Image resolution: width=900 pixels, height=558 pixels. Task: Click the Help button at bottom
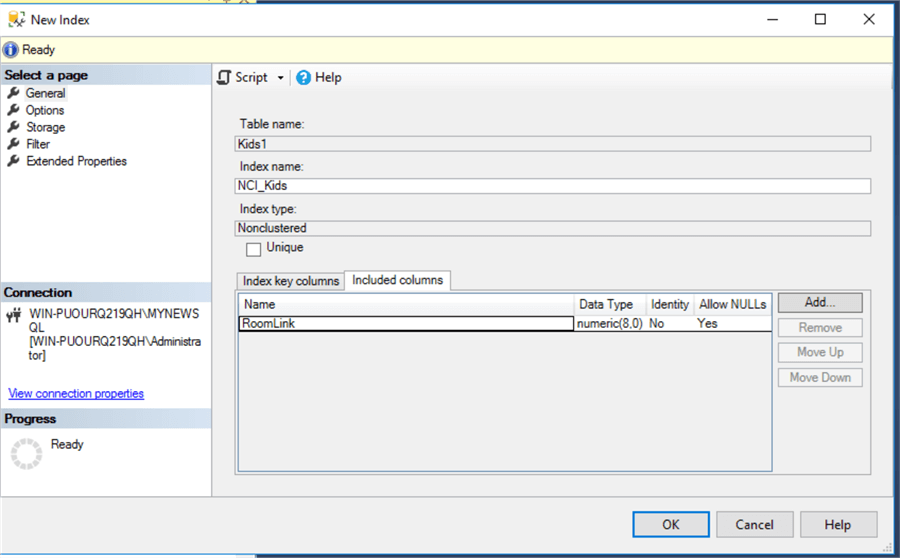(837, 524)
